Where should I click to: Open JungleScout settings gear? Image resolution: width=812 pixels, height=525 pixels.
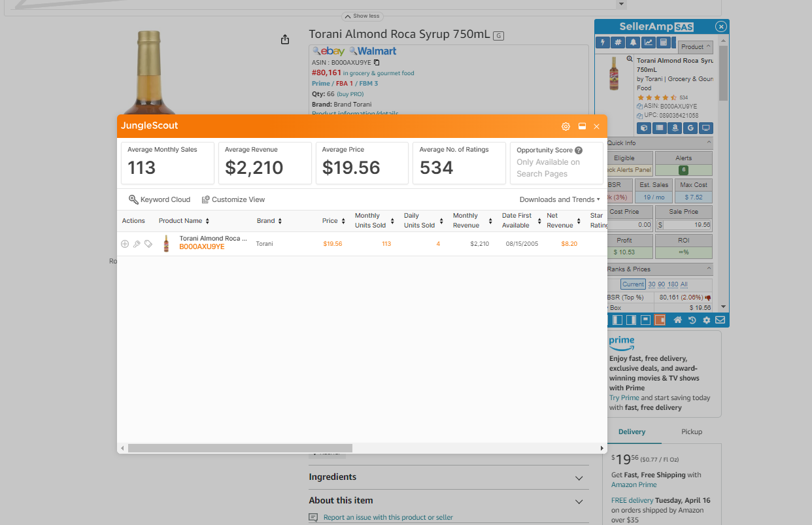(x=566, y=126)
